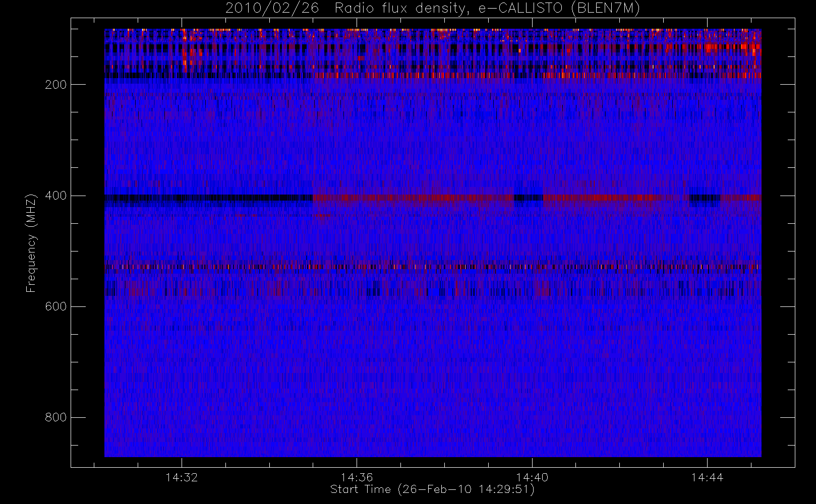Click the 14:44 time tick label
The height and width of the screenshot is (504, 816).
coord(707,477)
